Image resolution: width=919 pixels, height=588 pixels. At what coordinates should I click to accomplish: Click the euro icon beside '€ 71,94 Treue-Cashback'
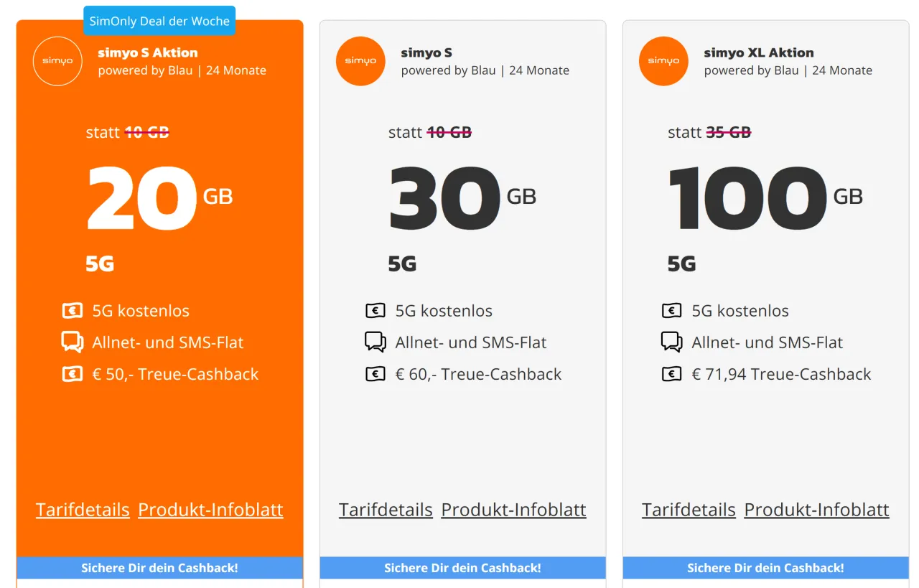[x=671, y=373]
